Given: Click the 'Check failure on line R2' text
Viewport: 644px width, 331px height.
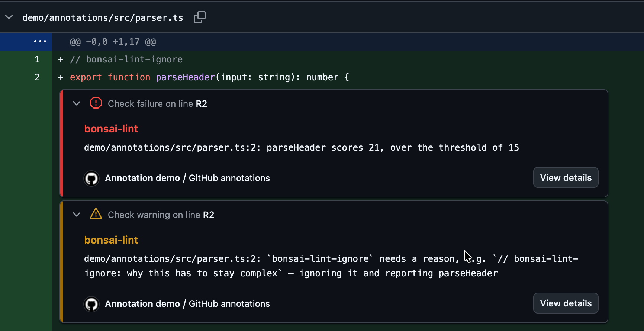Looking at the screenshot, I should pos(157,103).
